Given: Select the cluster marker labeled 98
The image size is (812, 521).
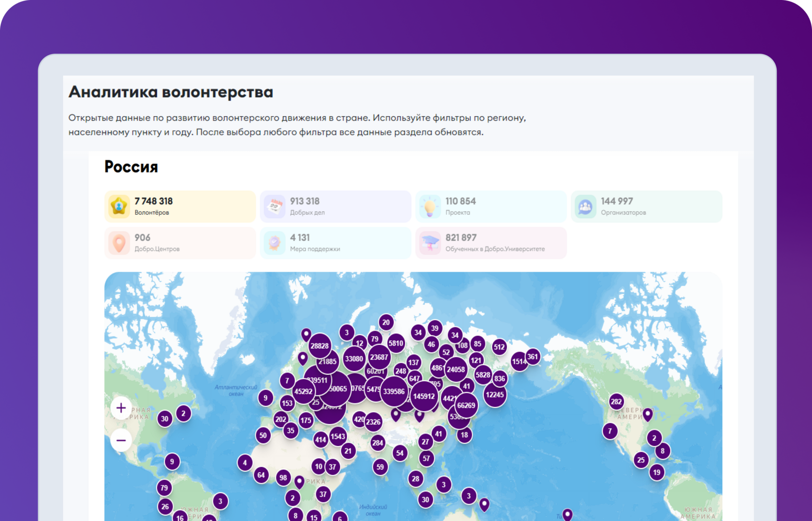Looking at the screenshot, I should click(283, 478).
